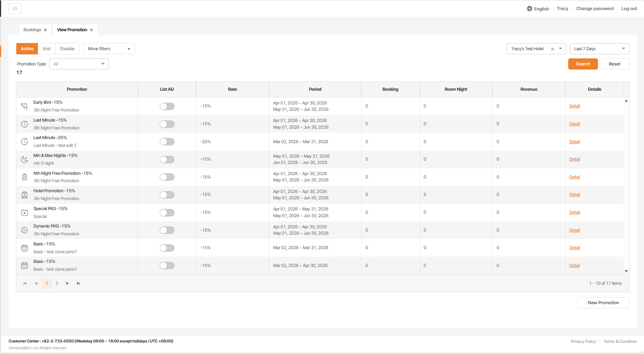This screenshot has height=354, width=644.
Task: Toggle List AD for Early Bird -15%
Action: tap(167, 106)
